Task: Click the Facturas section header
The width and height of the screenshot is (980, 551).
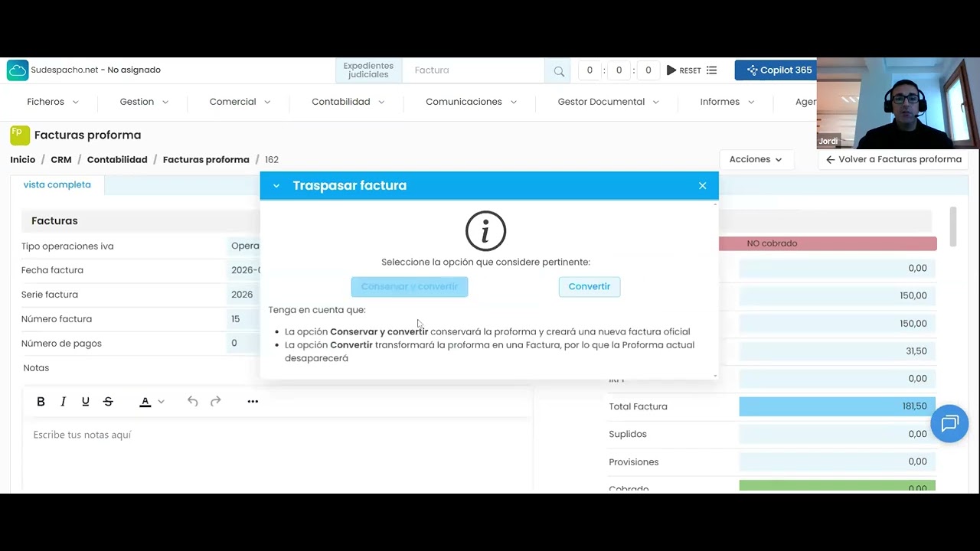Action: [x=141, y=221]
